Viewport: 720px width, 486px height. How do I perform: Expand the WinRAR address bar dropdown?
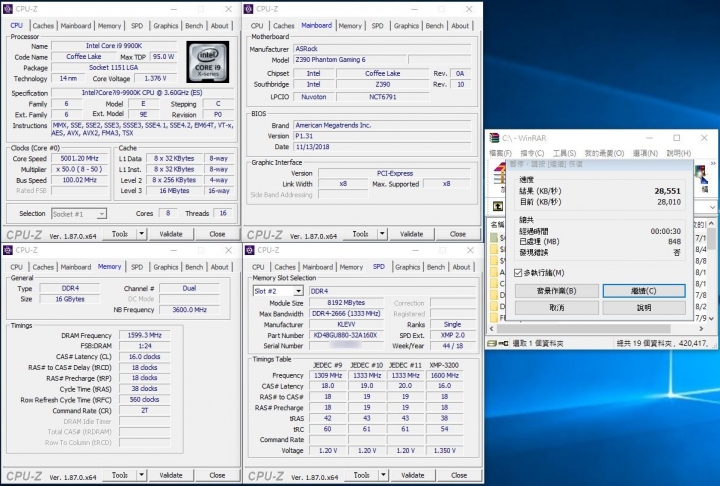(712, 207)
